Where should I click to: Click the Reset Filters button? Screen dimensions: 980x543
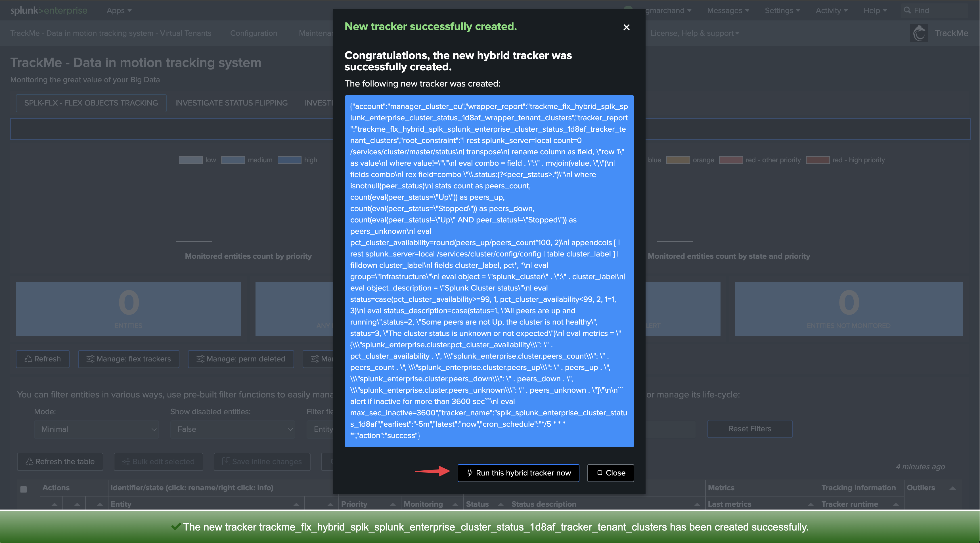pyautogui.click(x=749, y=429)
